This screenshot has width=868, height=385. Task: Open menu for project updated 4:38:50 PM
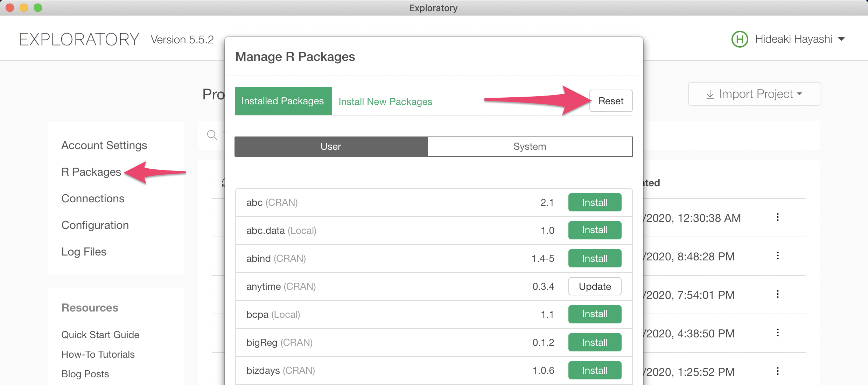point(778,333)
